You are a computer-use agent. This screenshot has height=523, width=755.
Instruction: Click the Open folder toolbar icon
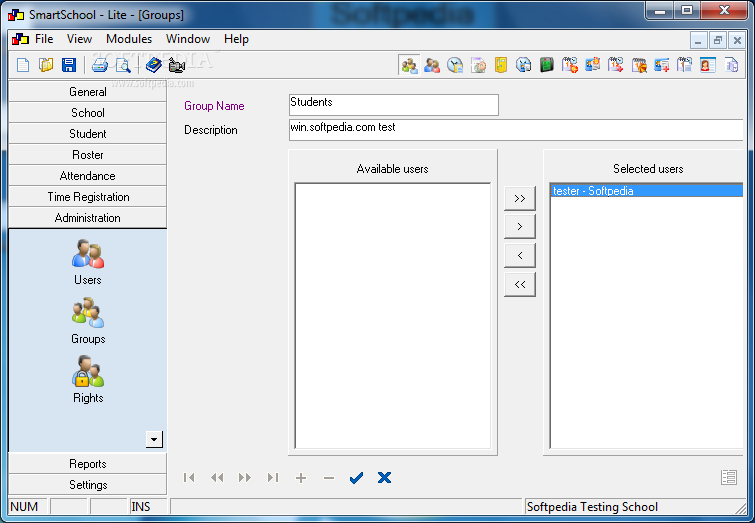[x=46, y=65]
